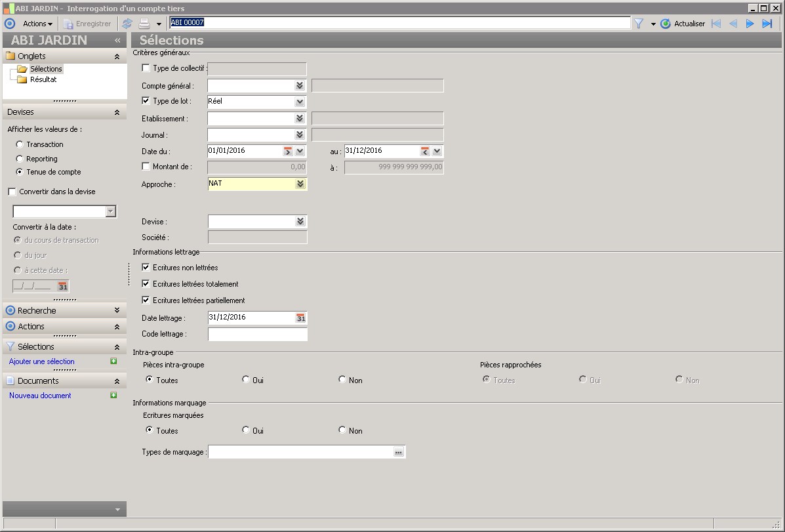The height and width of the screenshot is (532, 785).
Task: Click the ABI 00007 account field
Action: pos(400,22)
